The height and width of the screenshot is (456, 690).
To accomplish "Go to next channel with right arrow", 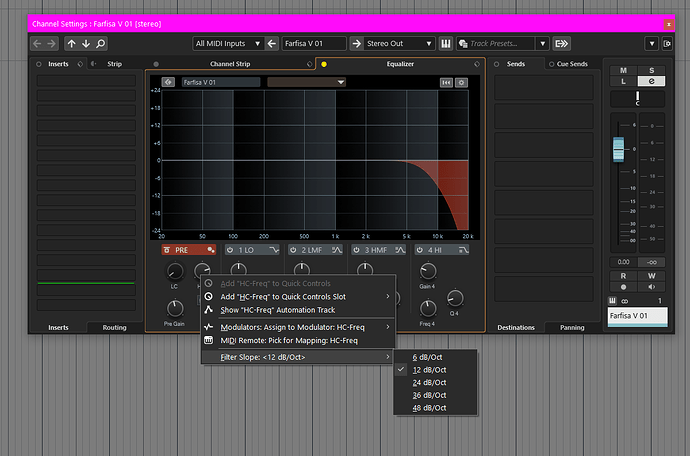I will [51, 44].
